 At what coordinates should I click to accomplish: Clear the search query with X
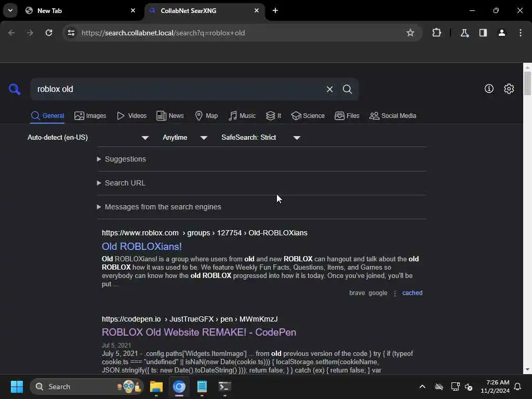[329, 89]
